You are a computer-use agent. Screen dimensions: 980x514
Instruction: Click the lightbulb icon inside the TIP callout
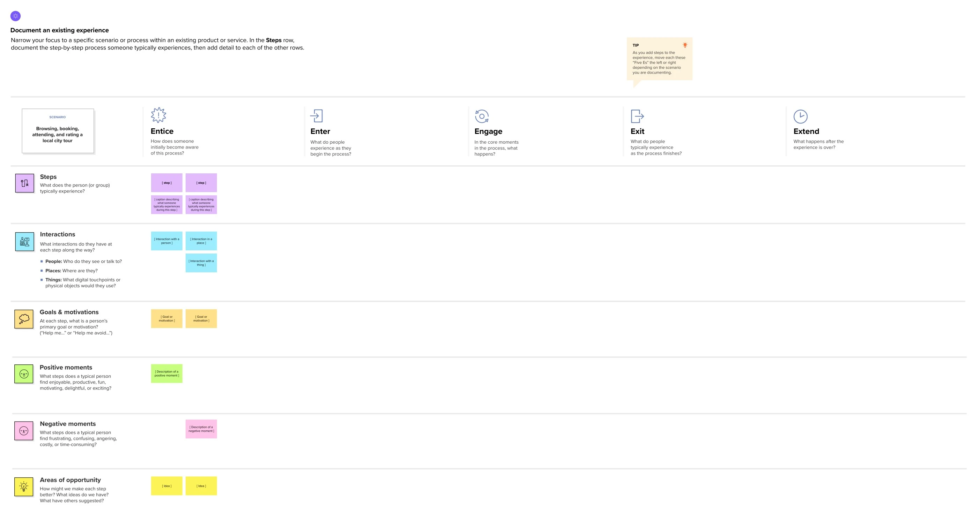[x=685, y=45]
